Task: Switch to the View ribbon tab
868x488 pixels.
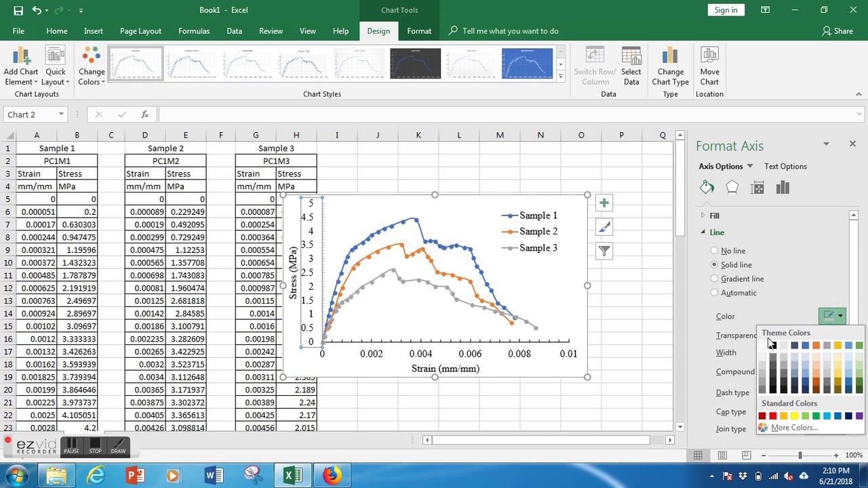Action: pos(308,31)
